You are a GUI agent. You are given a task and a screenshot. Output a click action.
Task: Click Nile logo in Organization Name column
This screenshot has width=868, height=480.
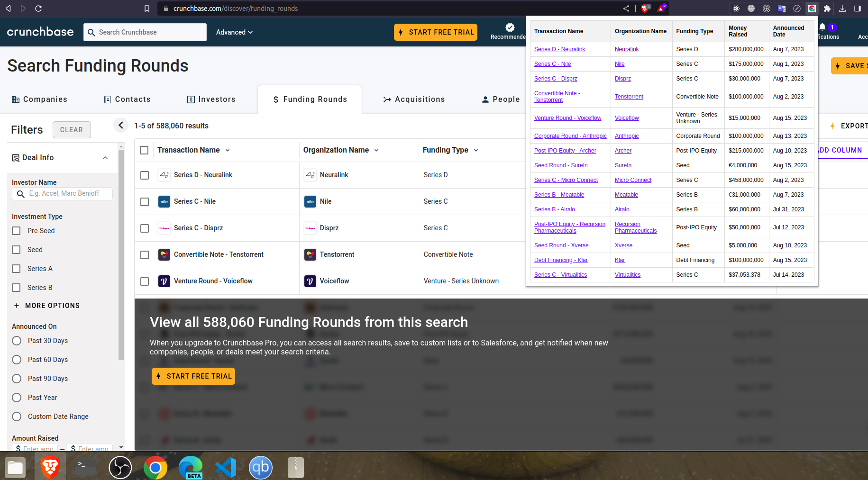[310, 201]
